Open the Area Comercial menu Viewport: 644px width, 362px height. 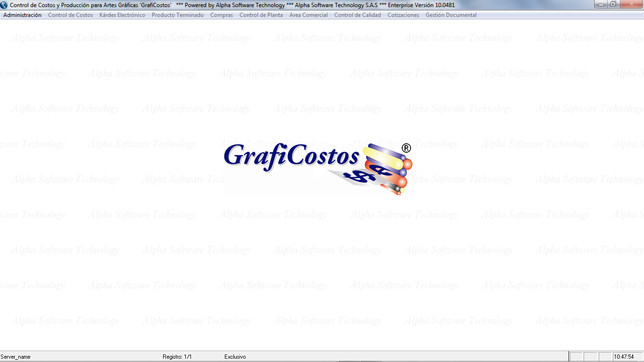point(308,15)
